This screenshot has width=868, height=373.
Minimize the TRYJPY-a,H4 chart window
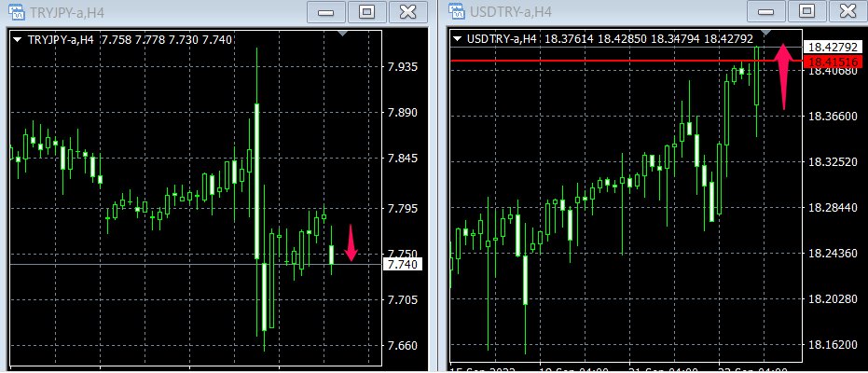pos(325,11)
